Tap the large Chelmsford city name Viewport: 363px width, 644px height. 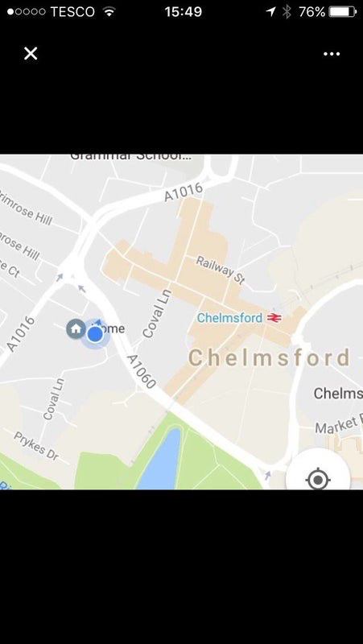click(x=269, y=357)
